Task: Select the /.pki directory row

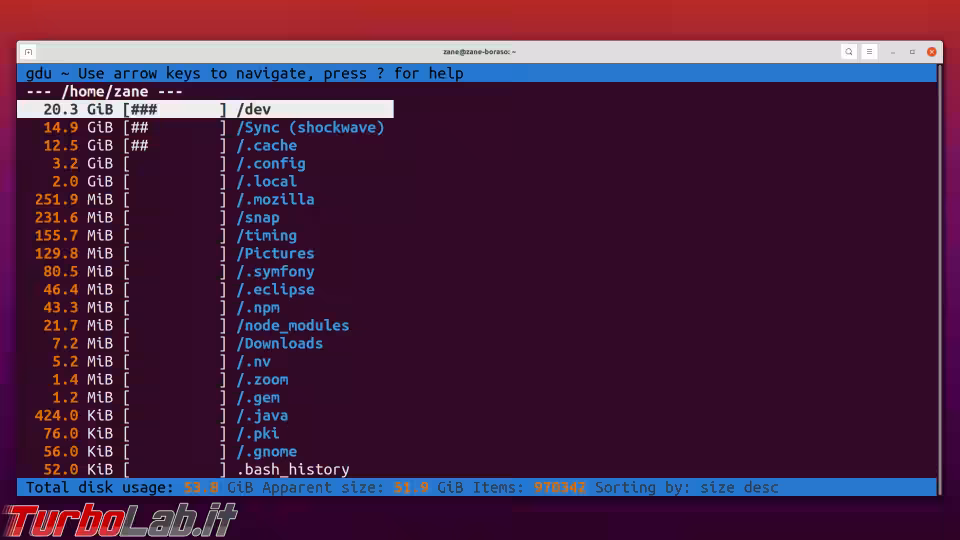Action: [205, 433]
